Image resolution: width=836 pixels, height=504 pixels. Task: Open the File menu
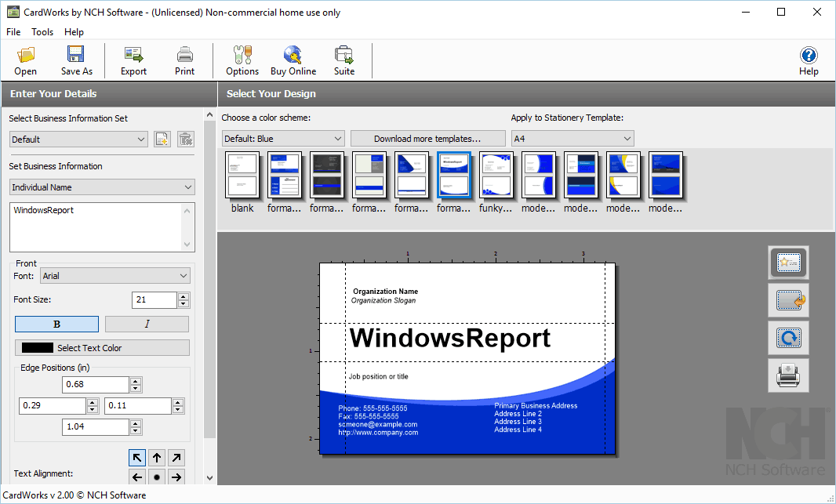[13, 32]
